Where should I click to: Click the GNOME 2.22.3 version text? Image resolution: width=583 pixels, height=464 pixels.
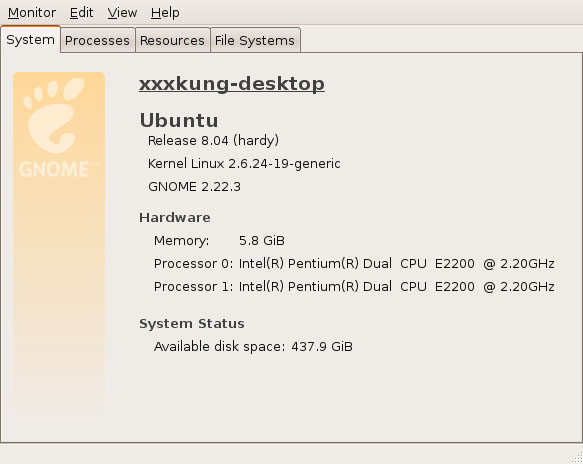[x=194, y=187]
